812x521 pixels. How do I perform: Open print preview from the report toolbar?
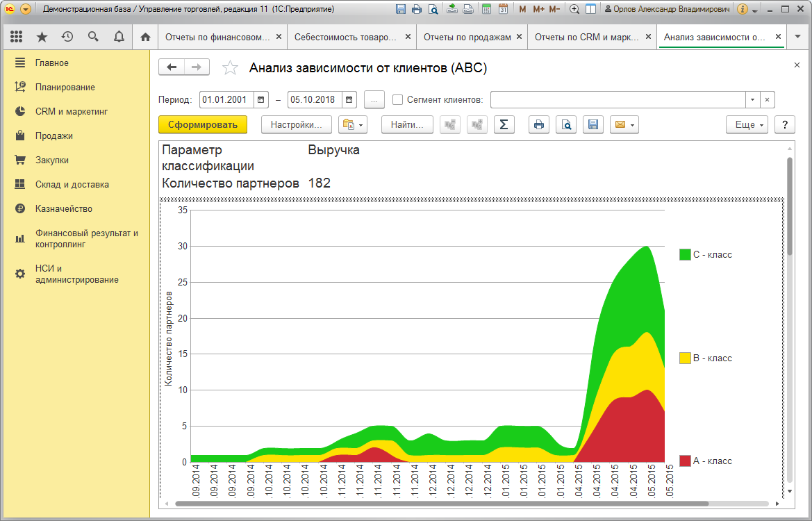click(x=567, y=125)
